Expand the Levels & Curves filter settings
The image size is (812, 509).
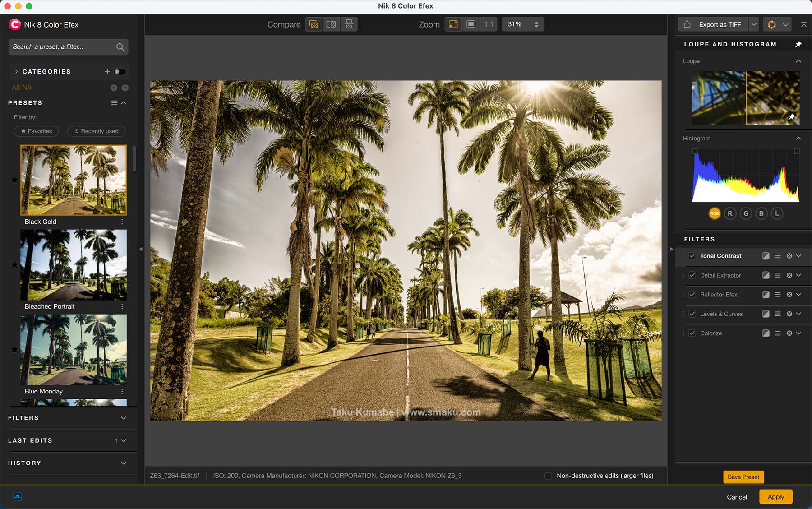798,314
